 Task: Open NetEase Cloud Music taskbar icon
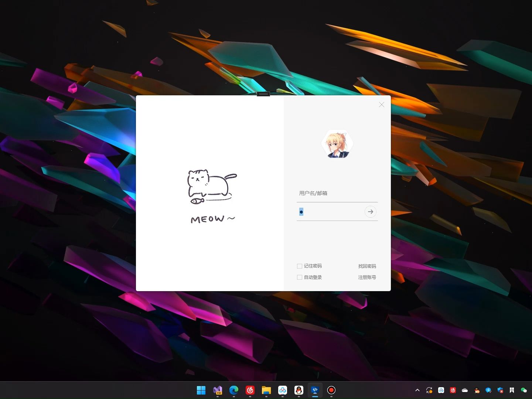[250, 390]
